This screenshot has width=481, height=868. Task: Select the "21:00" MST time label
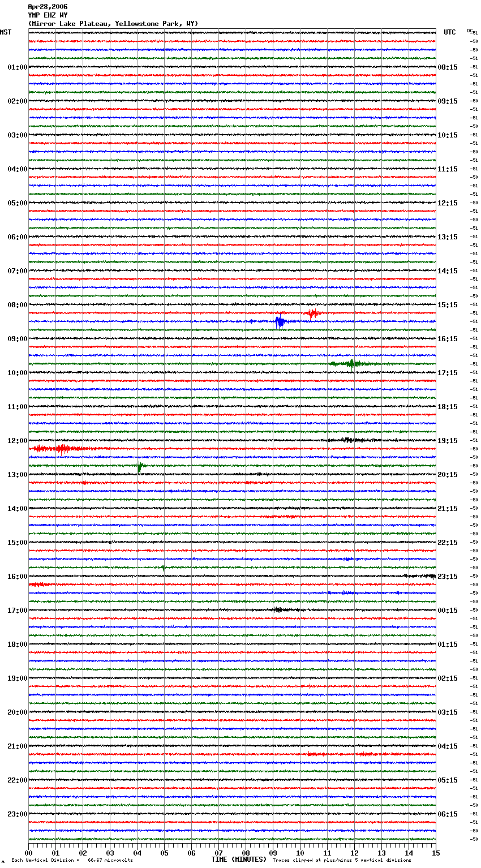coord(18,746)
